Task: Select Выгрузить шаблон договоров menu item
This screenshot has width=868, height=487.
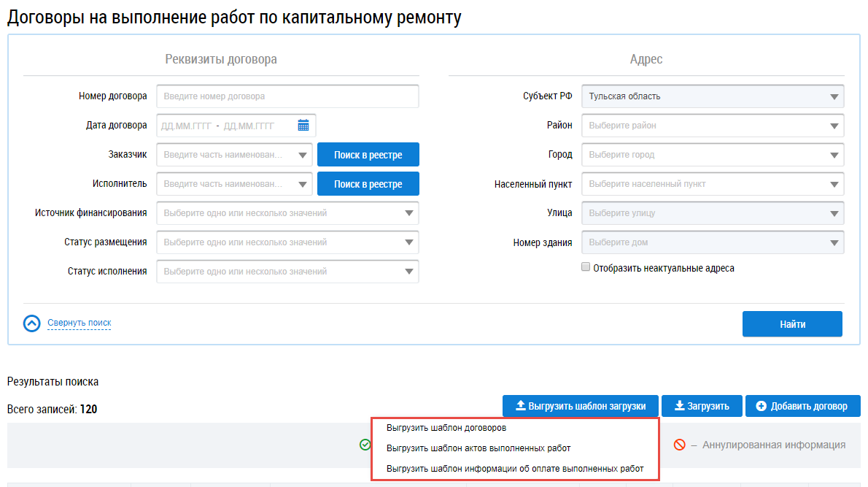Action: [x=446, y=428]
